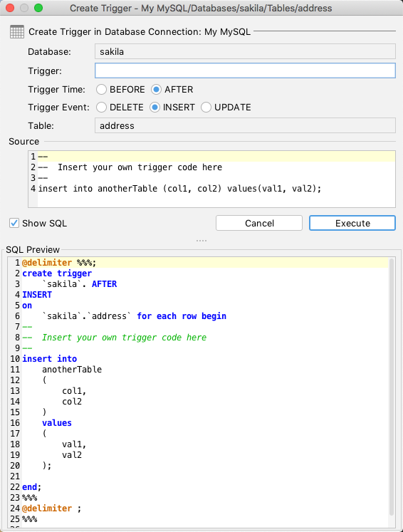Click the 'INSERT' keyword on preview line 4
The height and width of the screenshot is (532, 403).
coord(37,295)
